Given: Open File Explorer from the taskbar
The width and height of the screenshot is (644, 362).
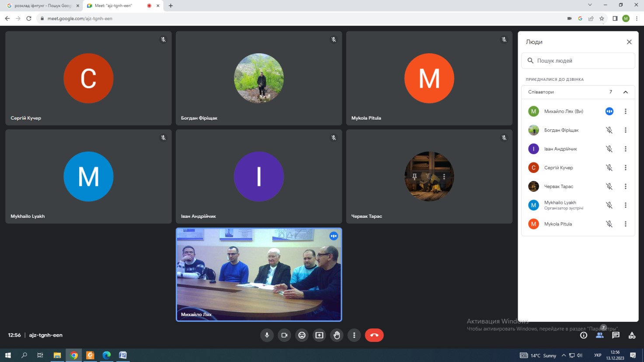Looking at the screenshot, I should (x=57, y=355).
